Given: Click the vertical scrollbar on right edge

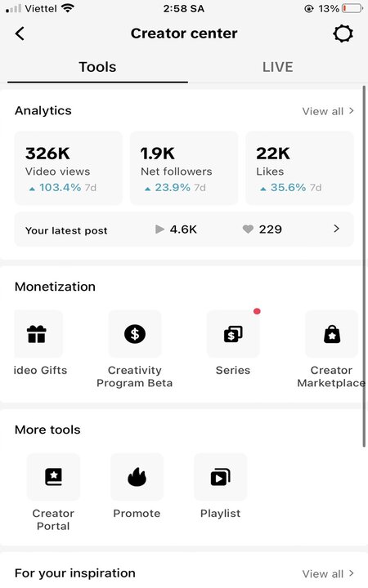Looking at the screenshot, I should (x=364, y=266).
